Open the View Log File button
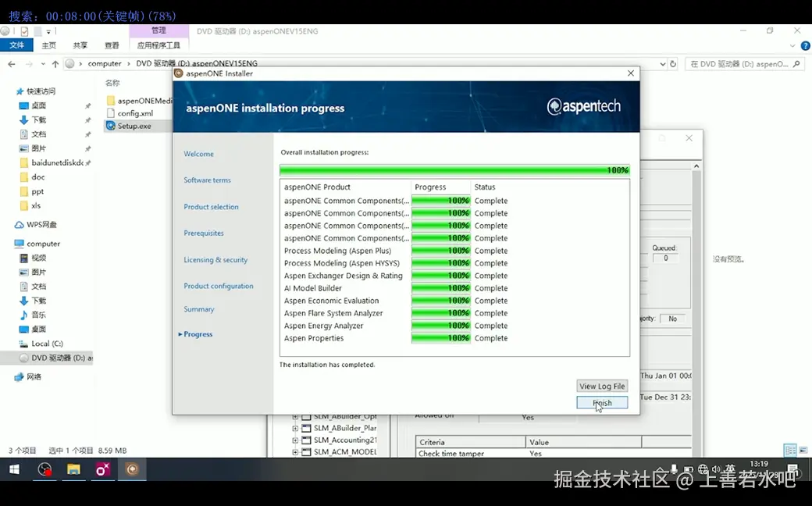The width and height of the screenshot is (812, 506). pos(602,386)
